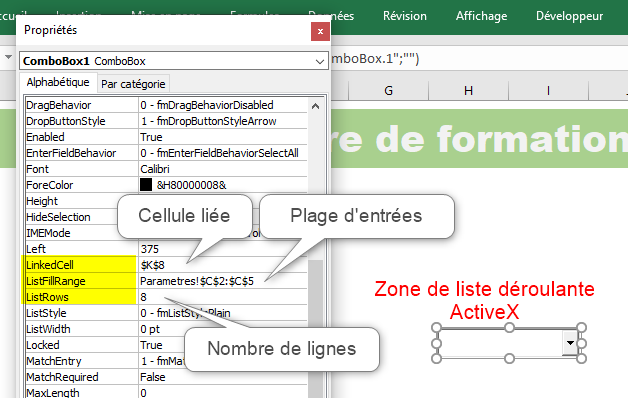The image size is (628, 398).
Task: Select the ListWidth property name
Action: pos(48,329)
